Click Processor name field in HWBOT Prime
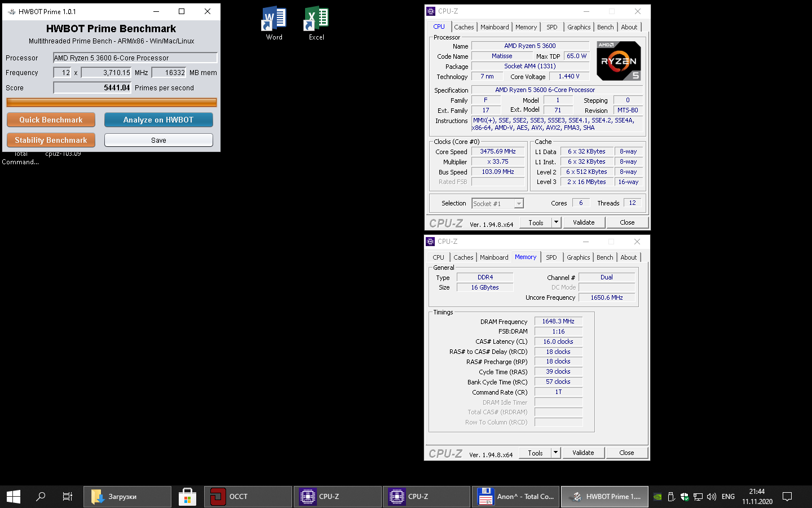Image resolution: width=812 pixels, height=508 pixels. point(135,58)
